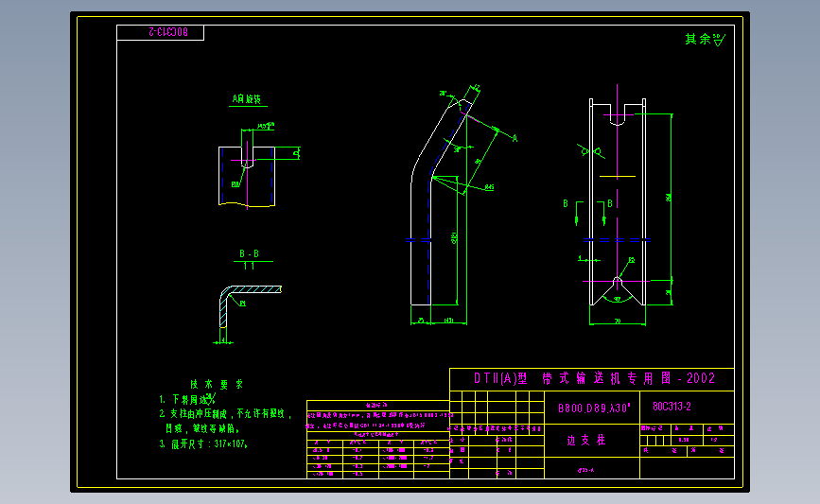
Task: Select the A-view slotted plate outline
Action: (x=247, y=177)
